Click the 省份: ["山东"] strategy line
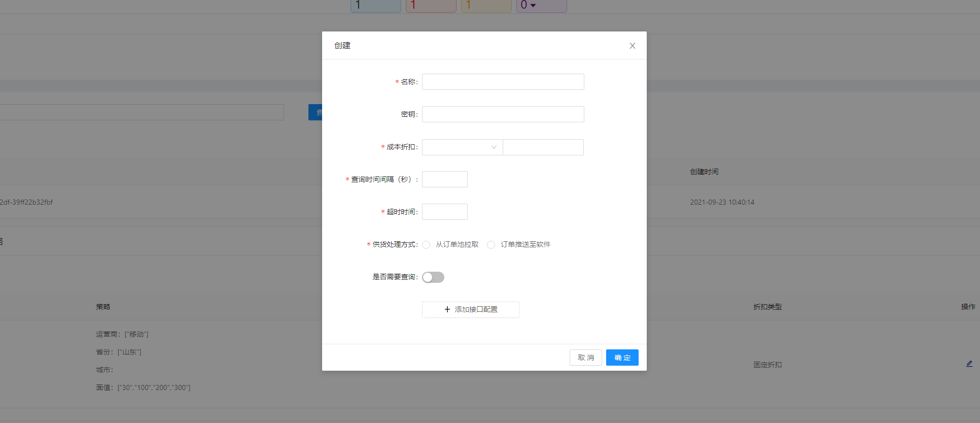Screen dimensions: 980x423 tap(119, 352)
